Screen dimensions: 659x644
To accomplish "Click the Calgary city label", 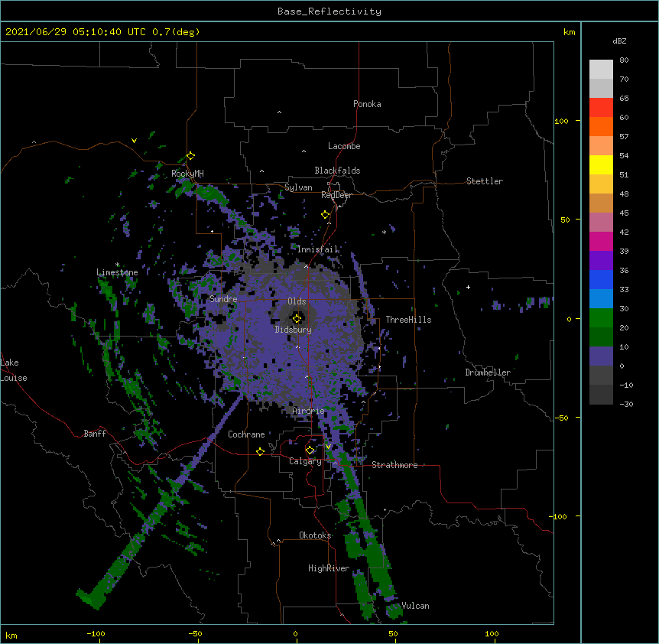I will (x=305, y=461).
